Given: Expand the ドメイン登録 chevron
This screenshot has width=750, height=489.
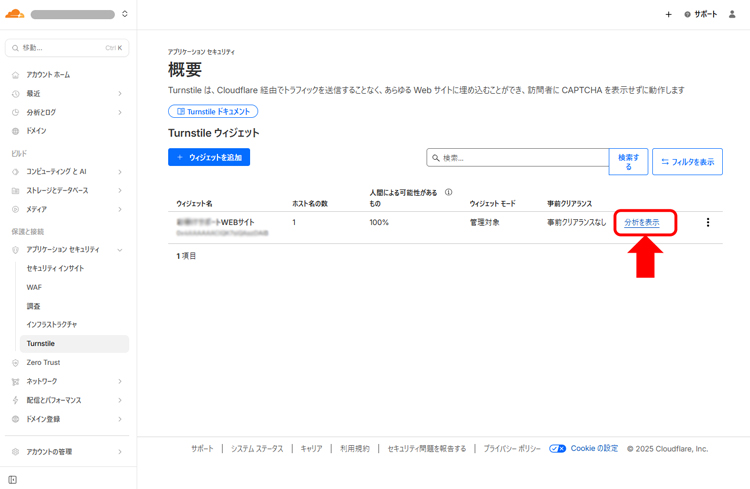Looking at the screenshot, I should [x=120, y=419].
